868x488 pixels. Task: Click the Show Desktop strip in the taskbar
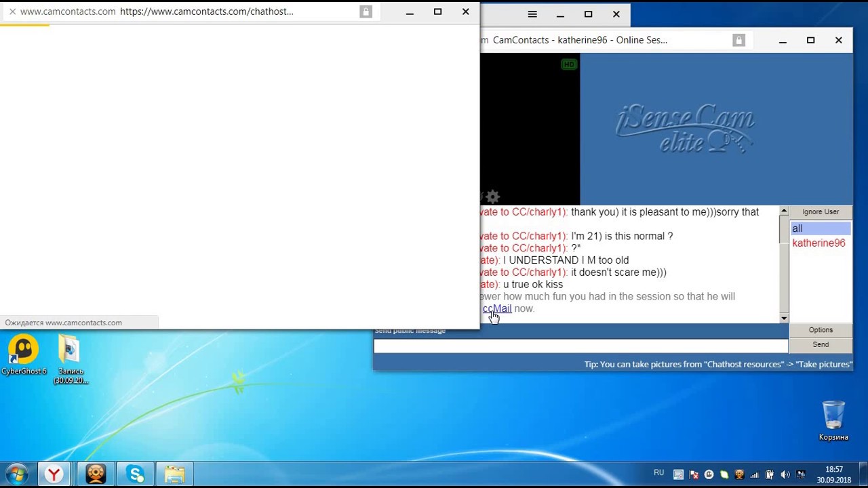(x=863, y=474)
